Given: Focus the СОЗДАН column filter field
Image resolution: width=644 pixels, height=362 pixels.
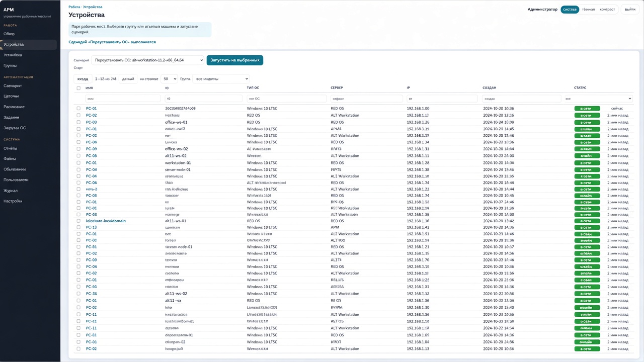Looking at the screenshot, I should 521,99.
